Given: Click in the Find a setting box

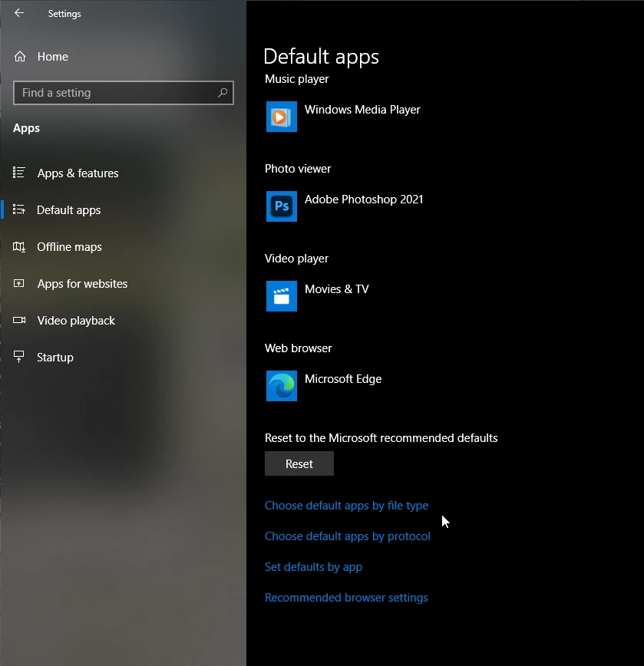Looking at the screenshot, I should pyautogui.click(x=123, y=93).
